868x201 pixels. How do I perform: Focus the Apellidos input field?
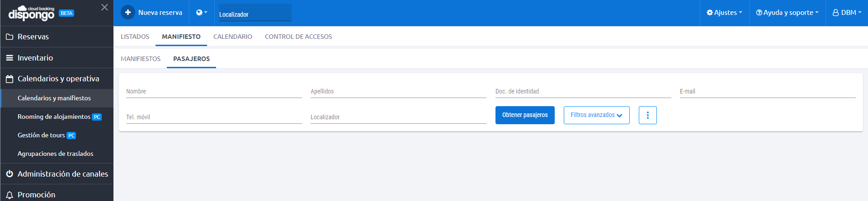coord(398,91)
